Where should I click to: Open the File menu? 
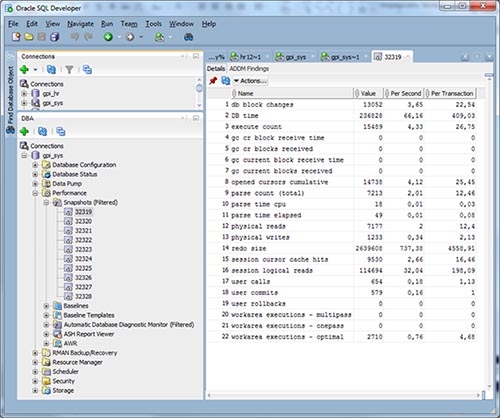click(13, 24)
